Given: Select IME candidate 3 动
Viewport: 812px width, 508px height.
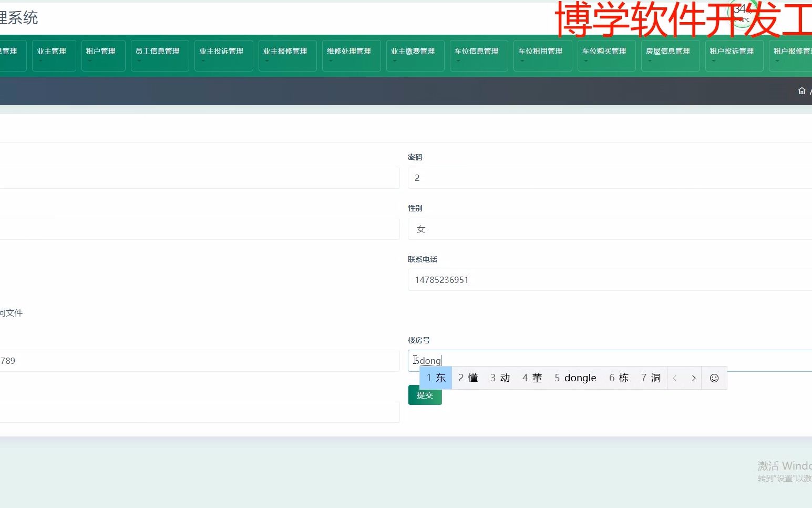Looking at the screenshot, I should pos(500,378).
